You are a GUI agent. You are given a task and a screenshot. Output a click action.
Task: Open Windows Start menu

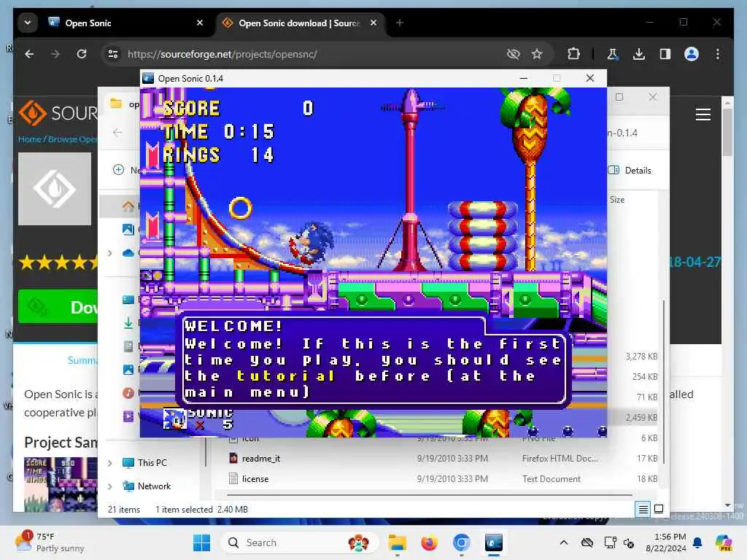point(202,542)
